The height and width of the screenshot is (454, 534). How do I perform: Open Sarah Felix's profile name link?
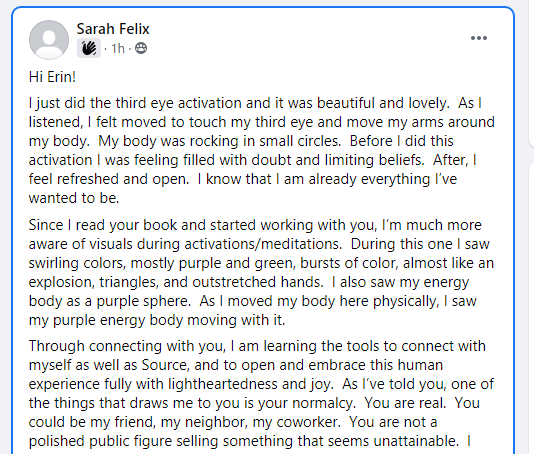tap(113, 29)
